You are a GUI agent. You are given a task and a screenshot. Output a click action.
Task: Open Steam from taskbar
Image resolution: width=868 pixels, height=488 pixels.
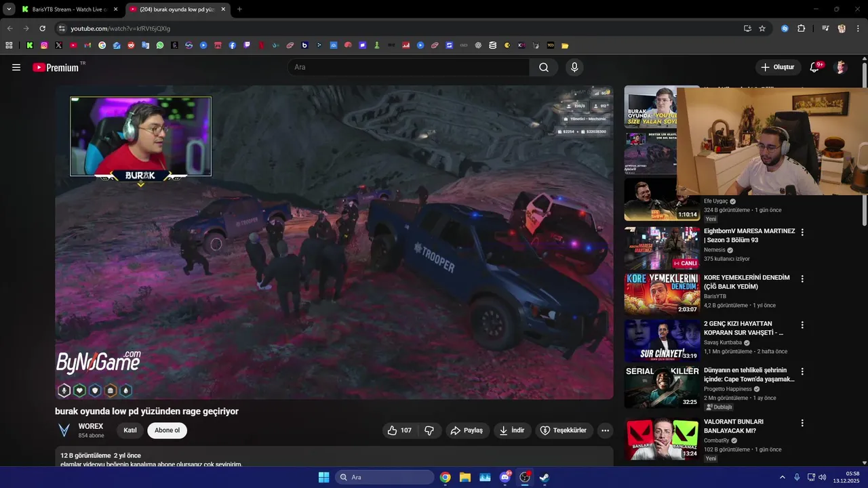click(544, 477)
